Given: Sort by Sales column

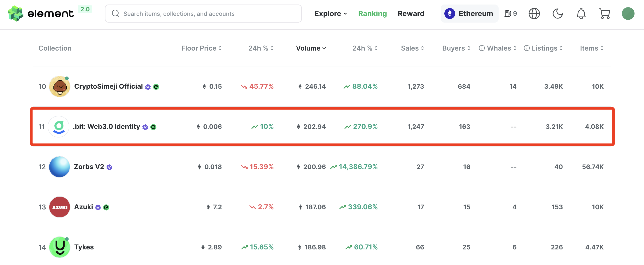Looking at the screenshot, I should point(413,48).
